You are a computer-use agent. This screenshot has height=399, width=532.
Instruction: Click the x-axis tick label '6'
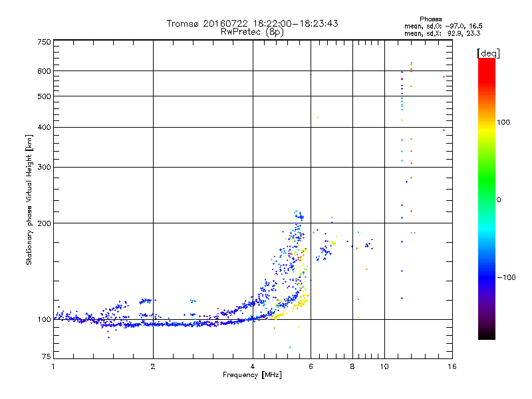tap(311, 366)
